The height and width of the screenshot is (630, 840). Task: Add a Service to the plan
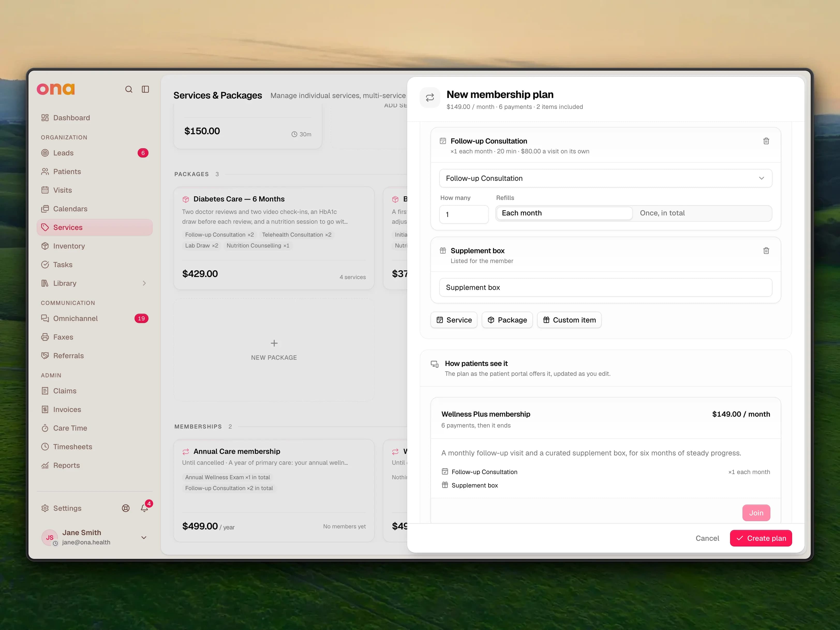coord(454,320)
